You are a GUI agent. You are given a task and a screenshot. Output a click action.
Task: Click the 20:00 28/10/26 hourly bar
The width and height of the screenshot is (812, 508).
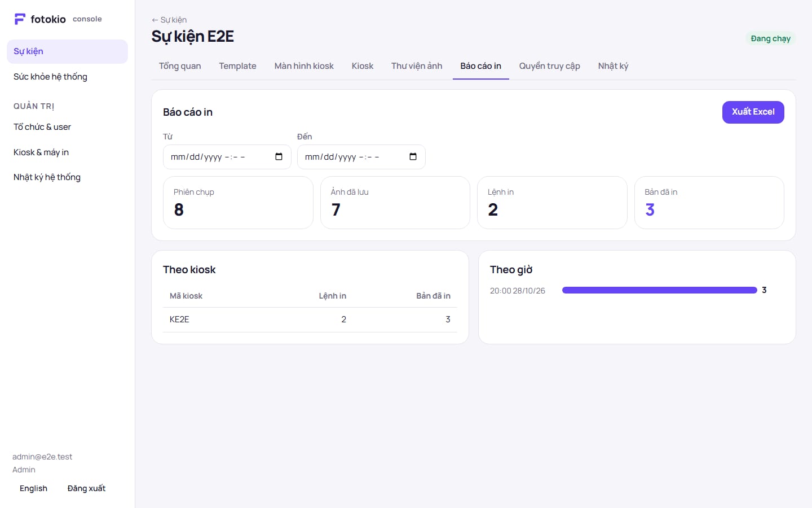pos(659,290)
